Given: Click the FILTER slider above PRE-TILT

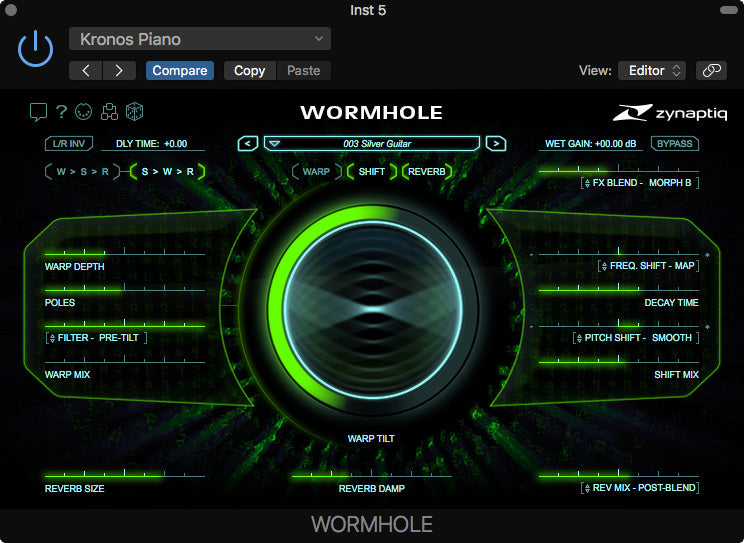Looking at the screenshot, I should pos(125,325).
